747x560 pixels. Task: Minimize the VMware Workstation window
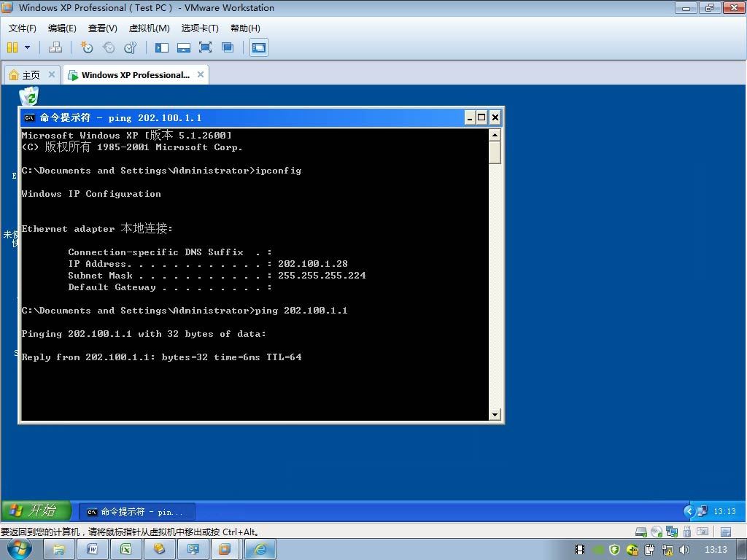click(686, 7)
